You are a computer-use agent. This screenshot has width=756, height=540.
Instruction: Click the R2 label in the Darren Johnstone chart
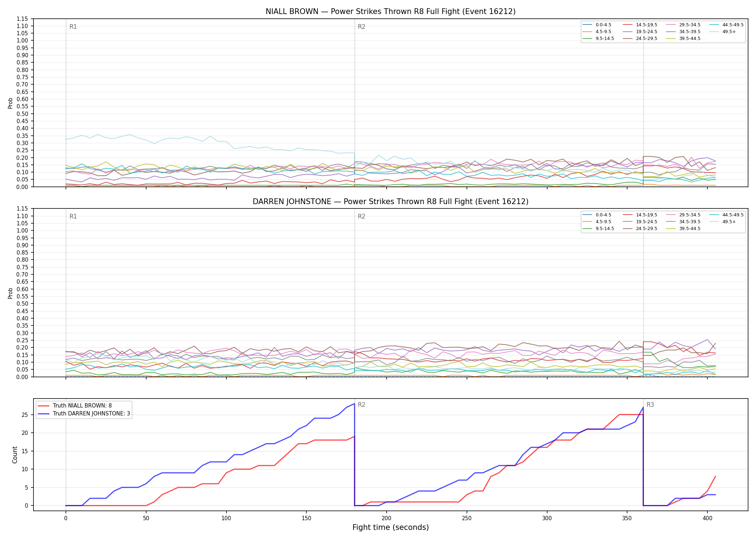(361, 216)
